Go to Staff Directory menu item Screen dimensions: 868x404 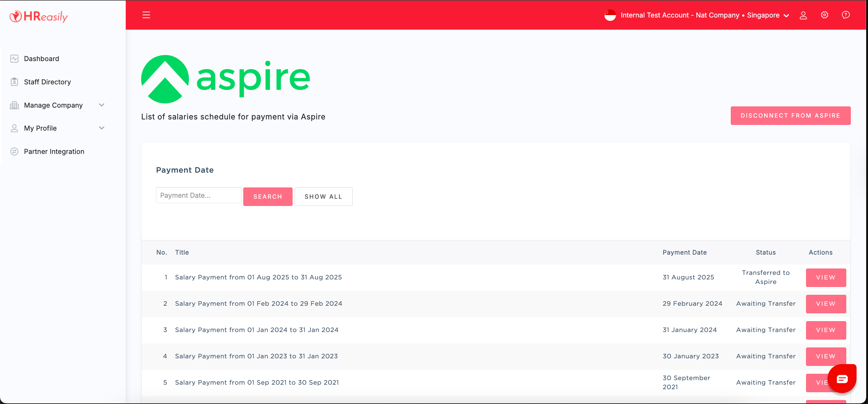click(47, 82)
